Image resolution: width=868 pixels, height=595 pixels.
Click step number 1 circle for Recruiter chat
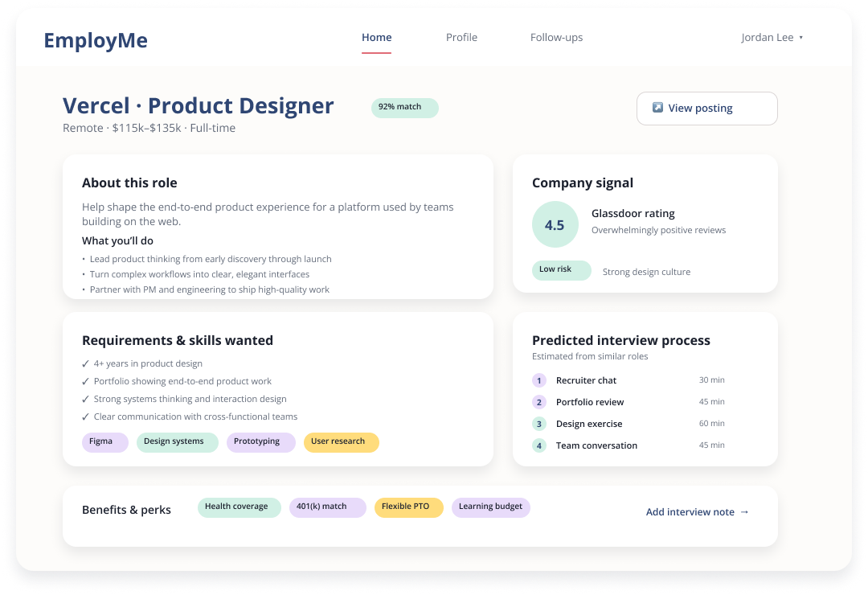click(539, 380)
